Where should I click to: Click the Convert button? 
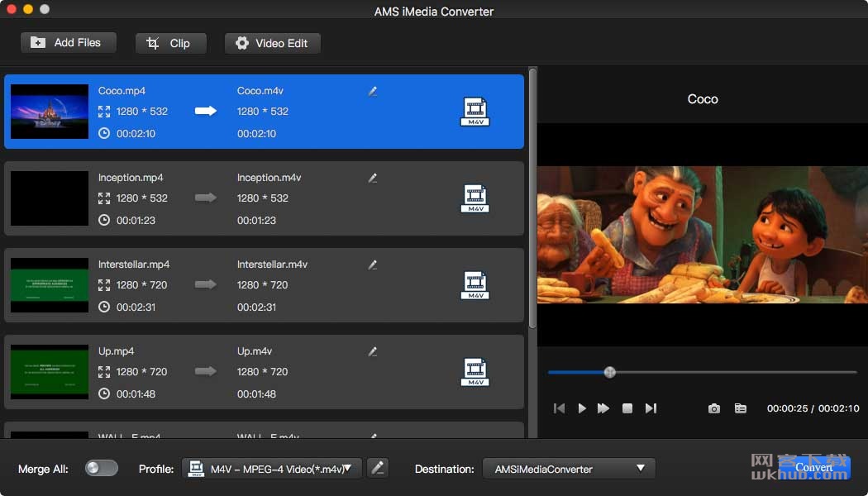pyautogui.click(x=813, y=468)
